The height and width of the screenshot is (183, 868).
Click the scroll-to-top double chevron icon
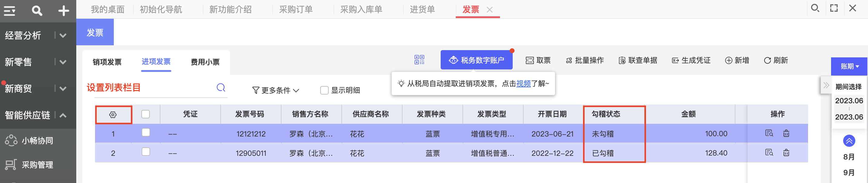coord(848,141)
